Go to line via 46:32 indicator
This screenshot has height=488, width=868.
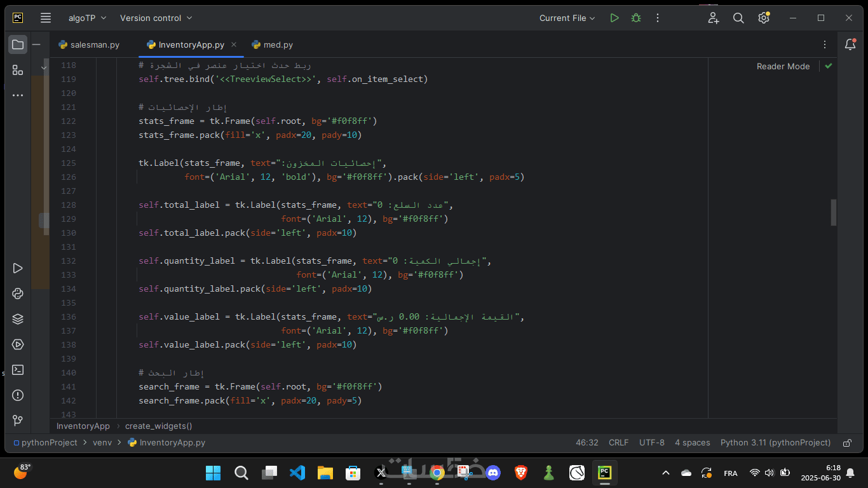(587, 443)
